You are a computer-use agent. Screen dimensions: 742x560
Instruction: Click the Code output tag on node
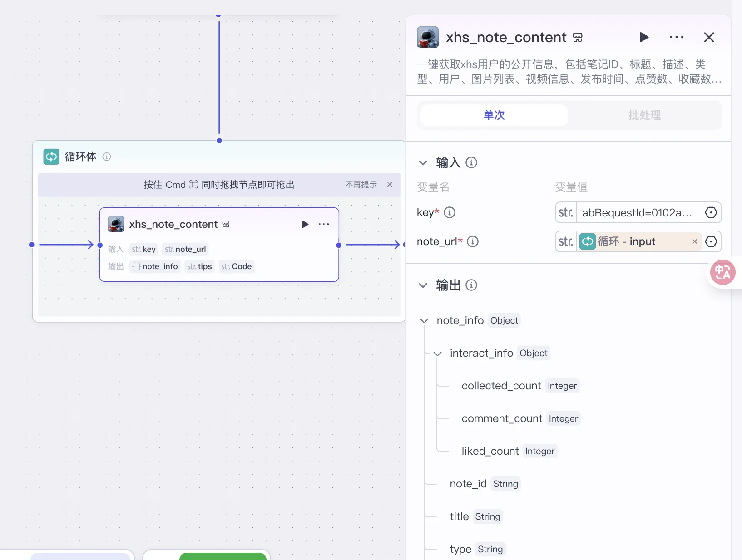pyautogui.click(x=236, y=266)
